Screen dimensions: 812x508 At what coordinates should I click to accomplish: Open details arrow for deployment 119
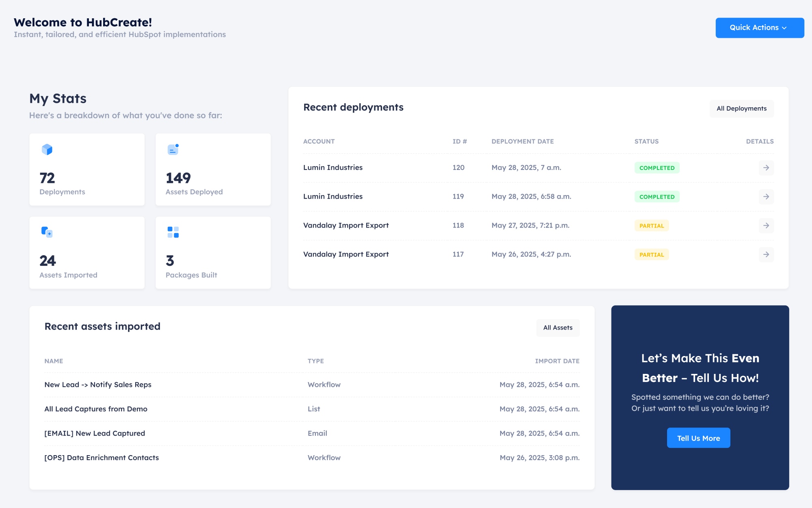coord(766,197)
